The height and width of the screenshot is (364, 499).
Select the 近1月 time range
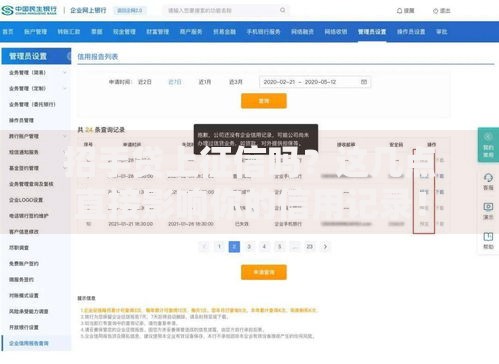[205, 82]
